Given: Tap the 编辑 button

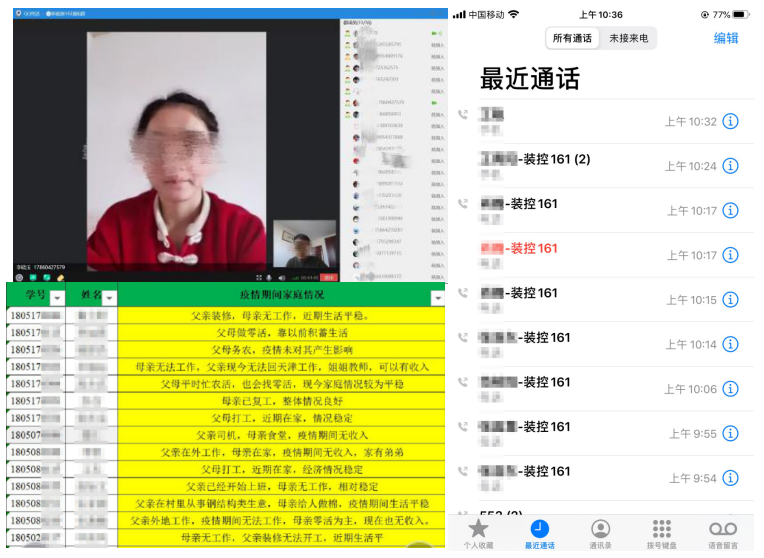Looking at the screenshot, I should [x=726, y=38].
